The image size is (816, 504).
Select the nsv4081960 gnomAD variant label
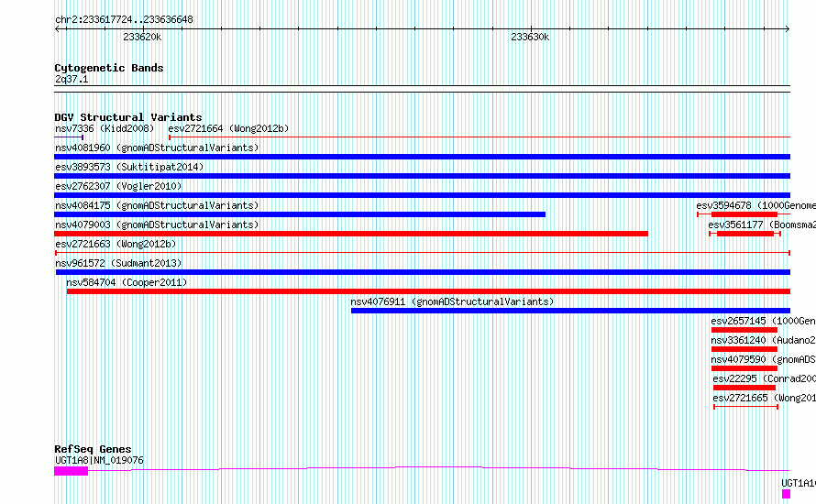coord(157,148)
